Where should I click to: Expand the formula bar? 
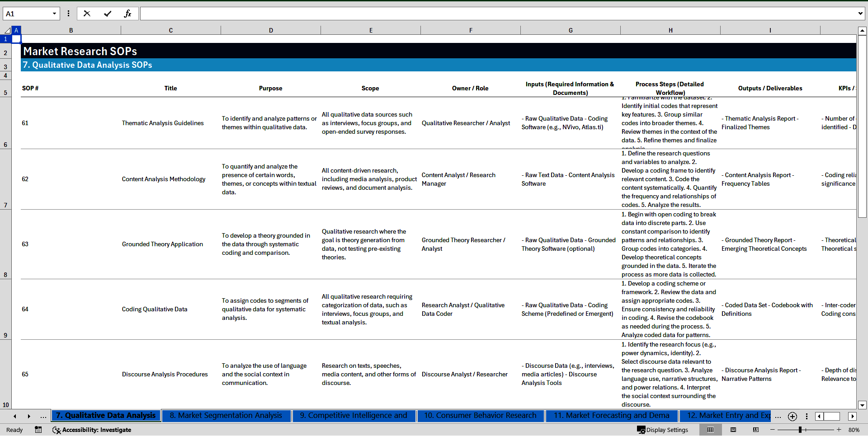tap(860, 14)
